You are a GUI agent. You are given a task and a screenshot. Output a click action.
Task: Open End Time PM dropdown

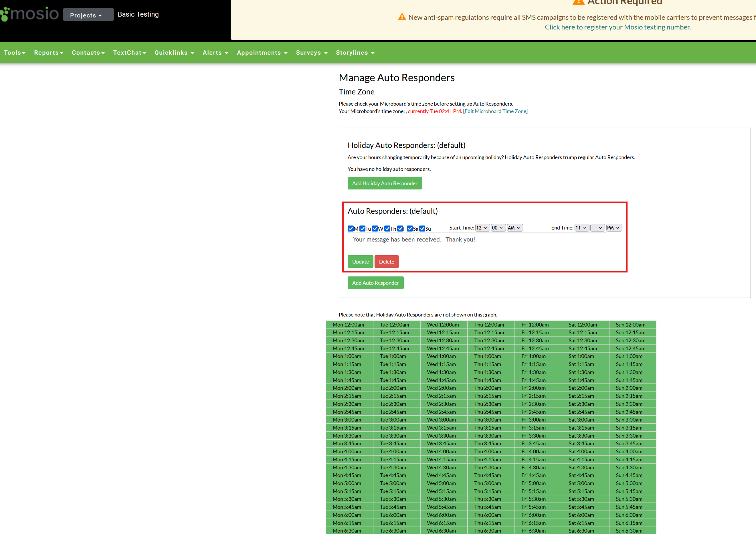(x=614, y=228)
